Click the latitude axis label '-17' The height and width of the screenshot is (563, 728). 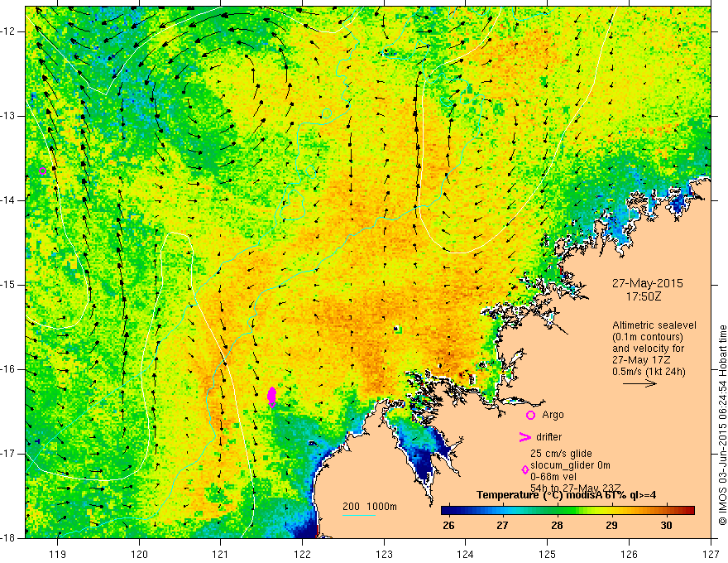(x=9, y=454)
